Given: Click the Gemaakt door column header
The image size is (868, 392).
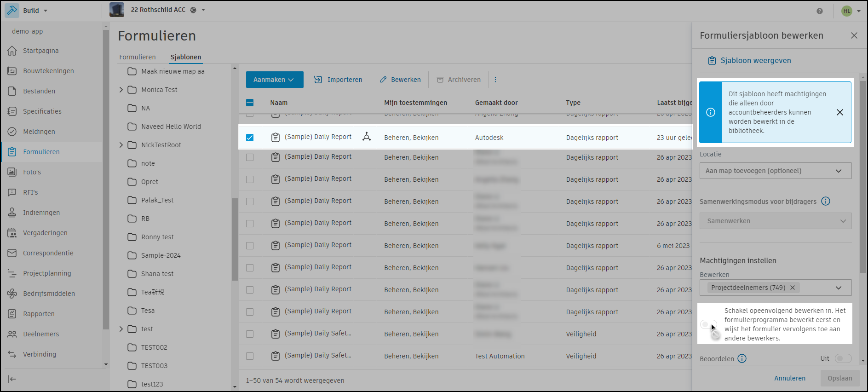Looking at the screenshot, I should click(496, 103).
